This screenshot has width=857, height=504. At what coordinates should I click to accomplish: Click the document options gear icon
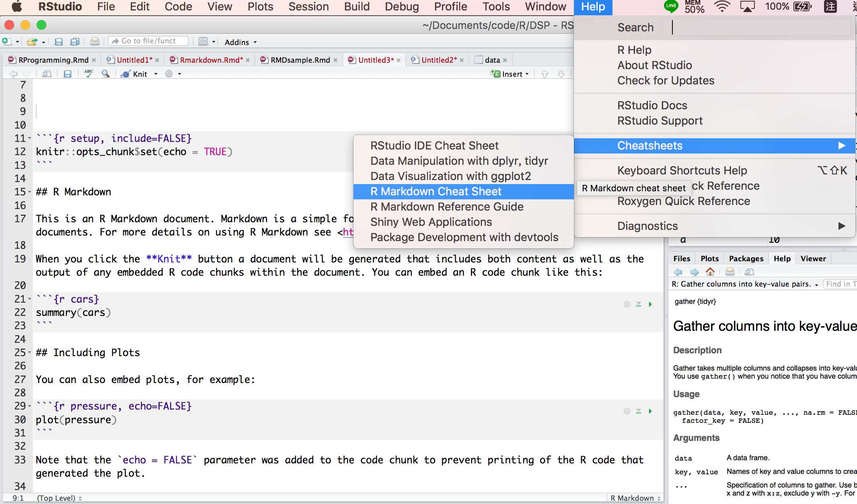click(x=169, y=74)
